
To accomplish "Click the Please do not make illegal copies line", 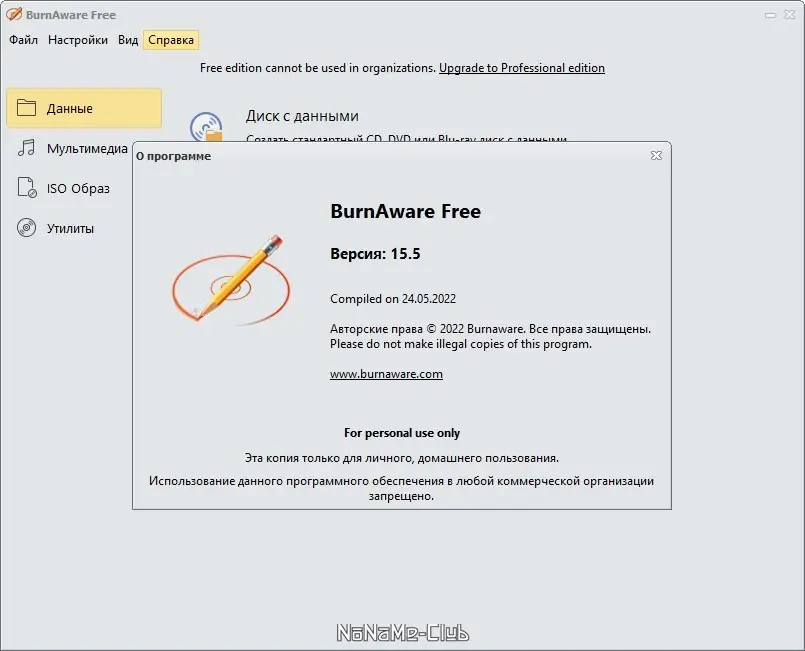I will tap(461, 344).
